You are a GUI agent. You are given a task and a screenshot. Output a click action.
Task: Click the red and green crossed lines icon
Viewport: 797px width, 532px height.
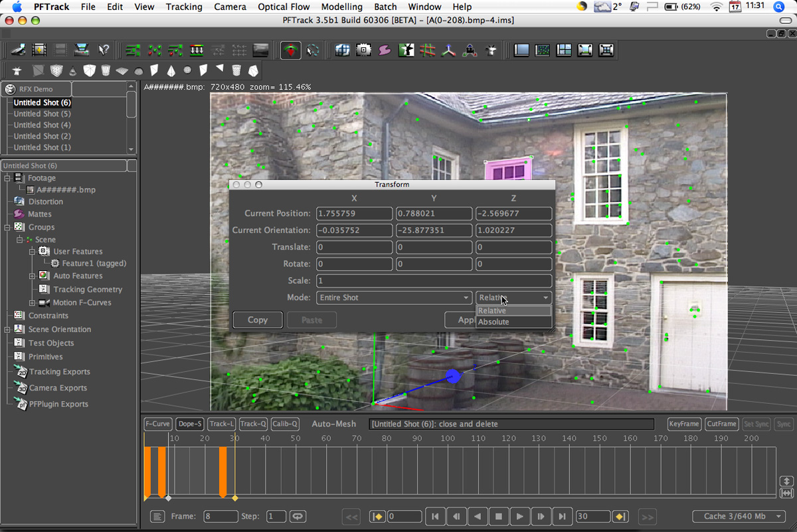pos(428,50)
